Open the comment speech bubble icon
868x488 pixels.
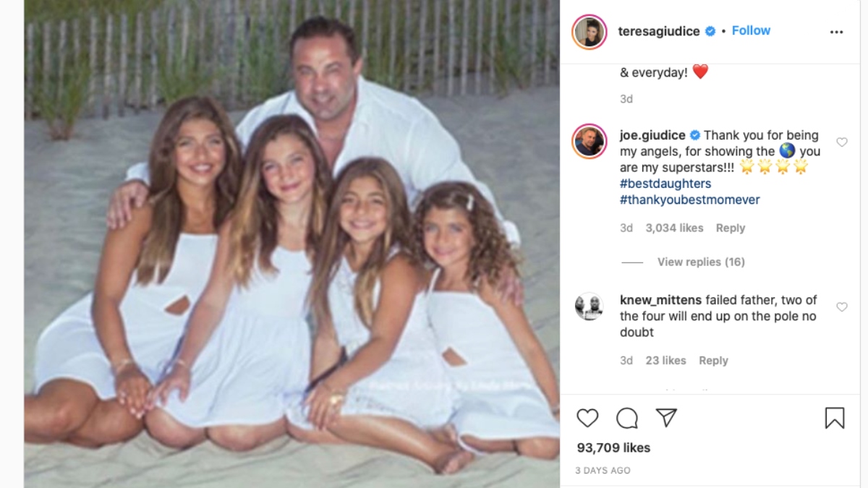pos(627,418)
